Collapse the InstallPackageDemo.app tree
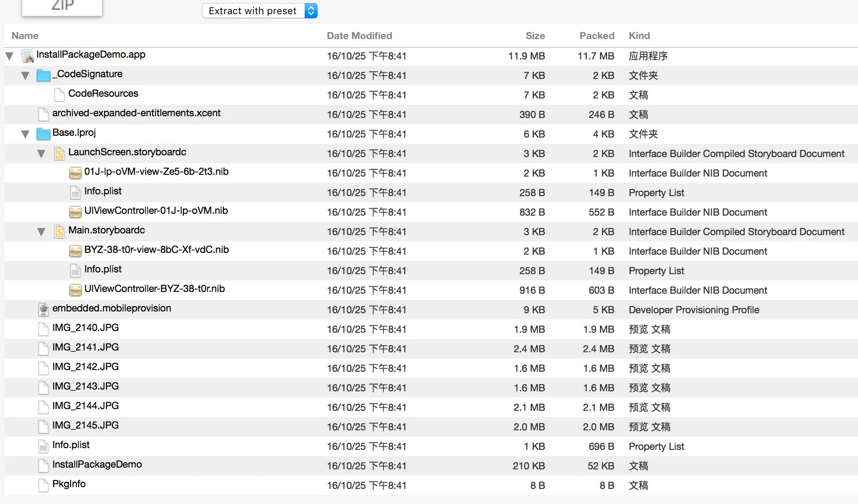This screenshot has height=504, width=858. click(x=9, y=56)
